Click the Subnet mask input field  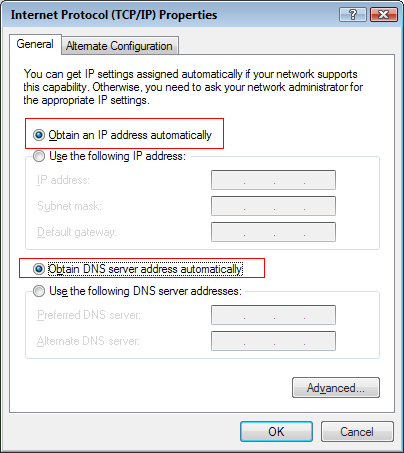coord(273,206)
